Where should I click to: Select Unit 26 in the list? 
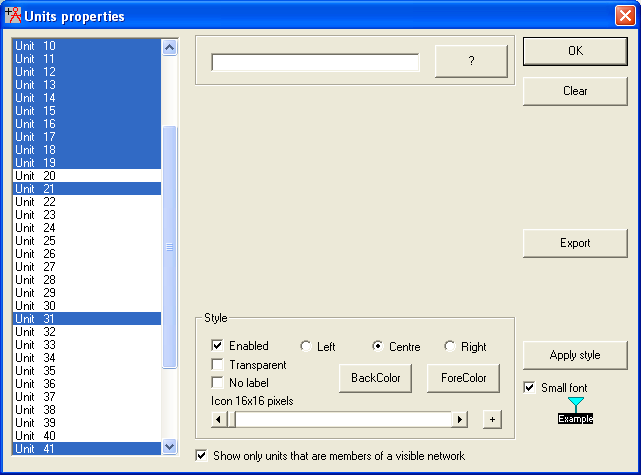tap(87, 254)
